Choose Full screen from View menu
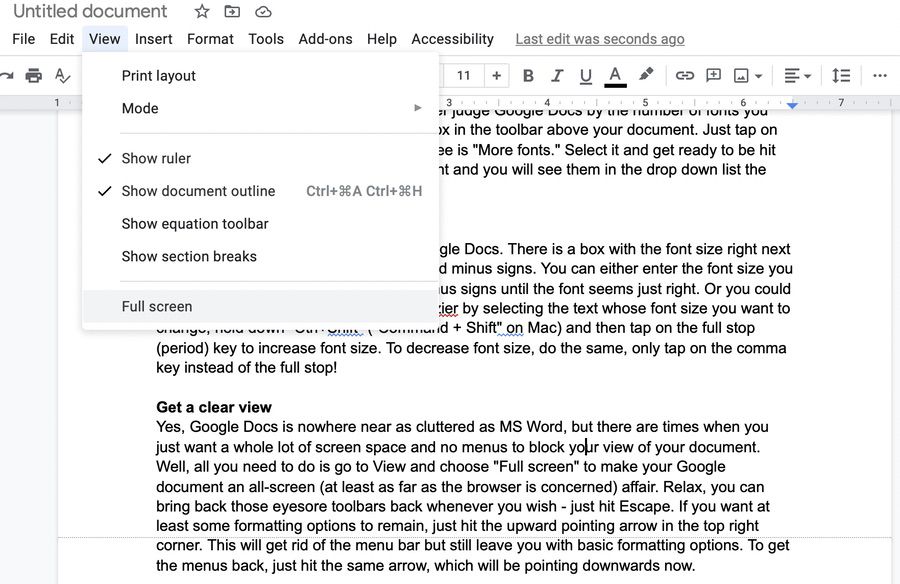 pyautogui.click(x=261, y=307)
